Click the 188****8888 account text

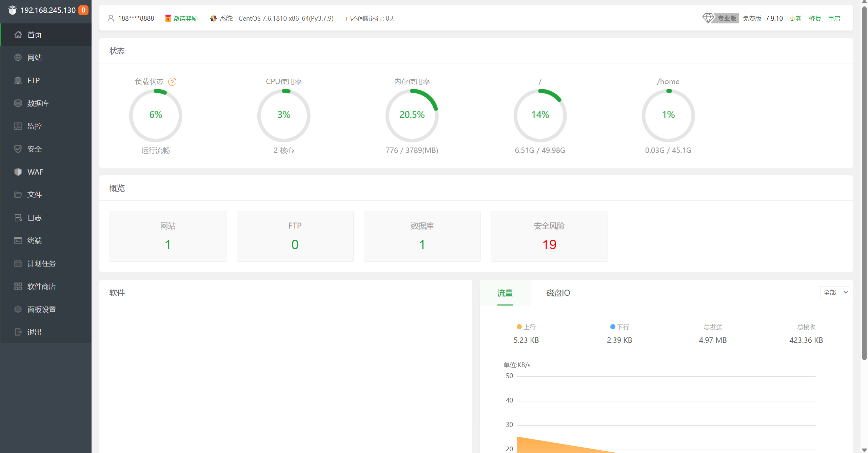pos(136,18)
